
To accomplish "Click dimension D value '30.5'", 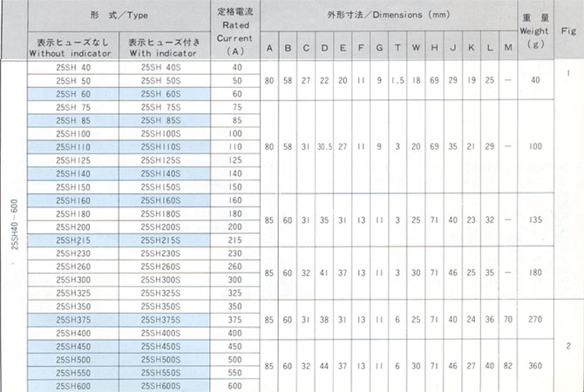I will (324, 147).
